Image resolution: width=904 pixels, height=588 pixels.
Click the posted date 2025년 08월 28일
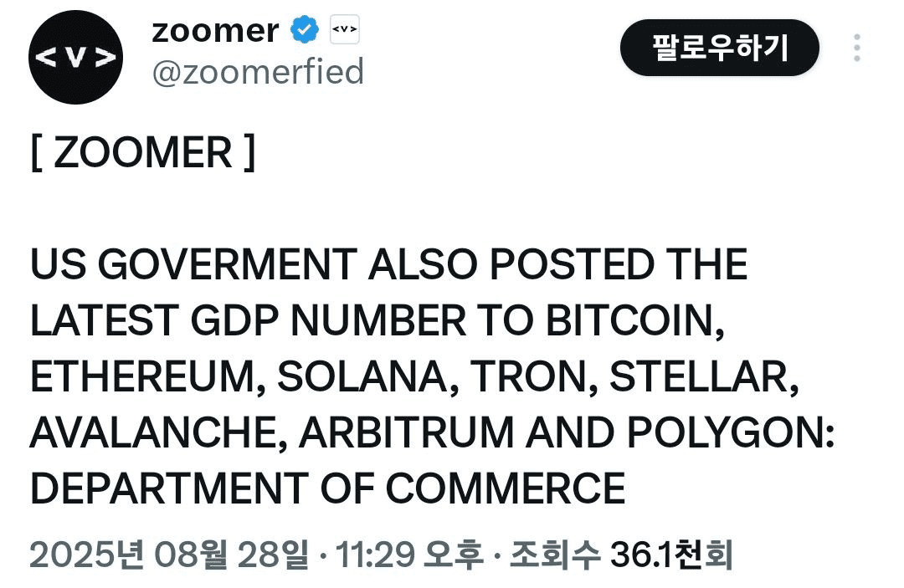(169, 555)
